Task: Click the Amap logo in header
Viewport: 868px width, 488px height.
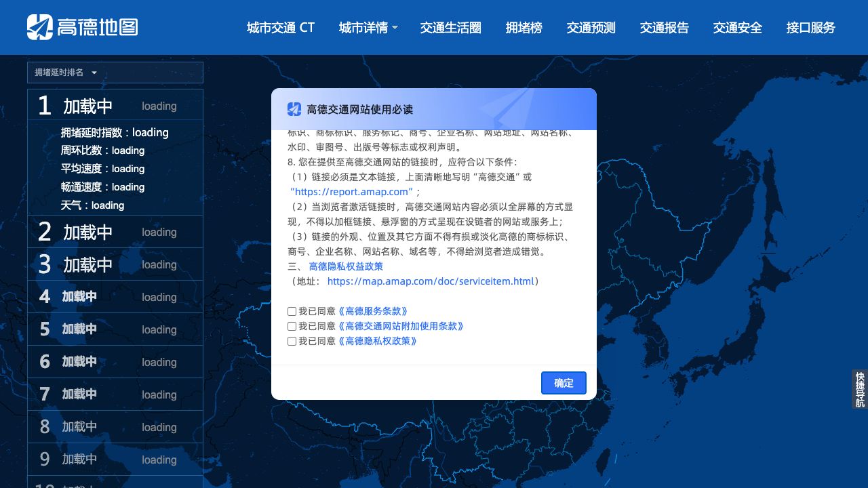Action: [82, 27]
